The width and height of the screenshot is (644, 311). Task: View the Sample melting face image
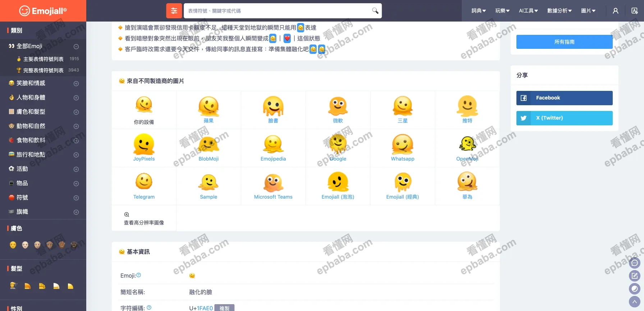[209, 182]
